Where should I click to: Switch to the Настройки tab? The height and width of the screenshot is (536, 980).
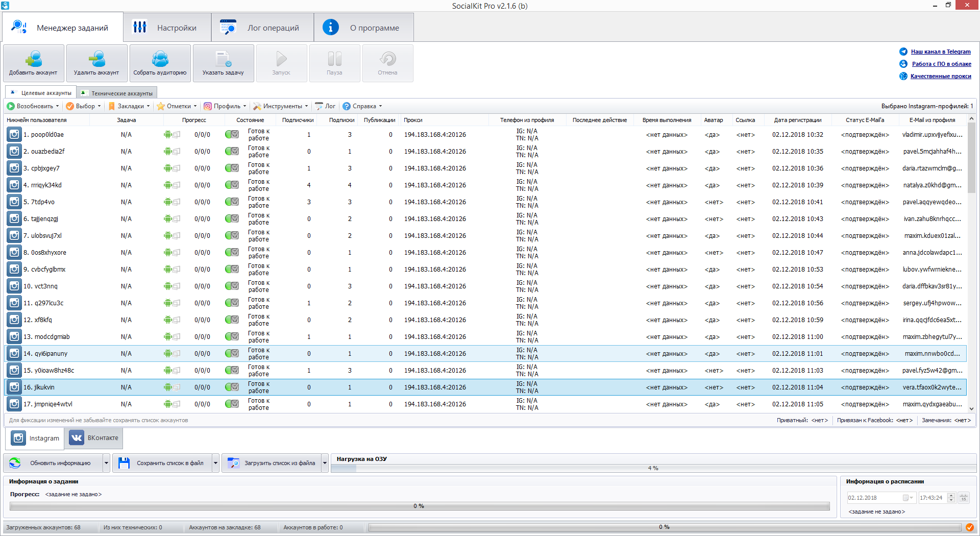(x=167, y=28)
